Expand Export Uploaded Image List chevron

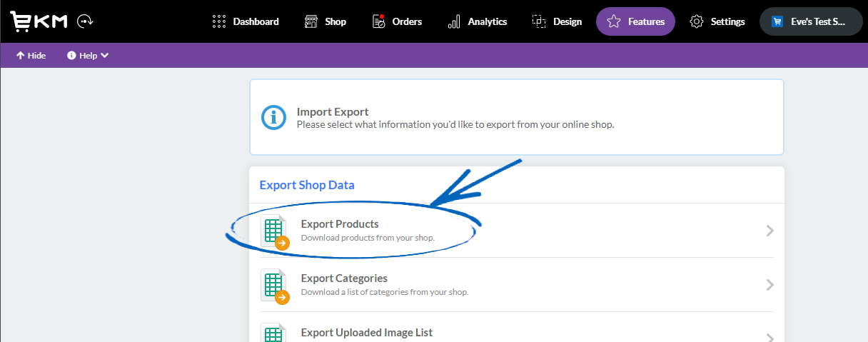click(769, 338)
